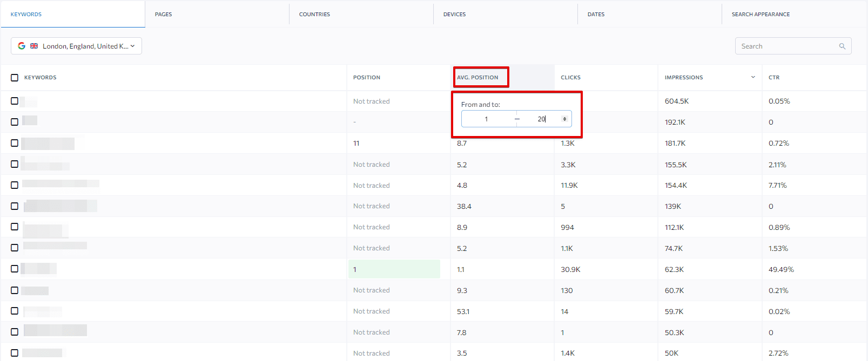Check the box for the 74.7K impressions row
The image size is (868, 361).
point(15,248)
